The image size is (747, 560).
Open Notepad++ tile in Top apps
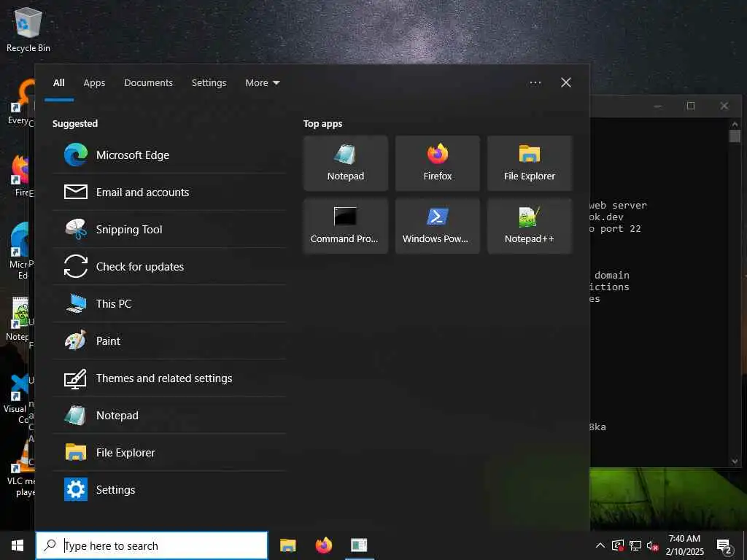530,226
